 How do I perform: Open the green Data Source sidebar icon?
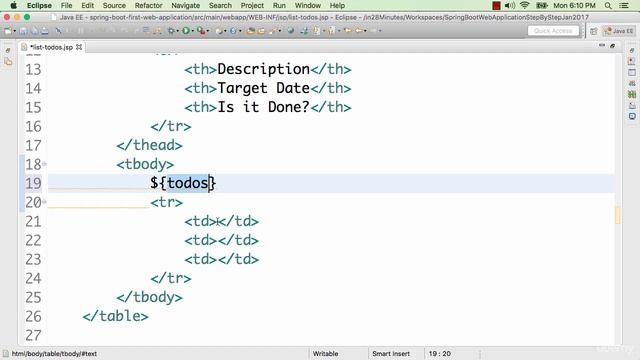click(632, 94)
